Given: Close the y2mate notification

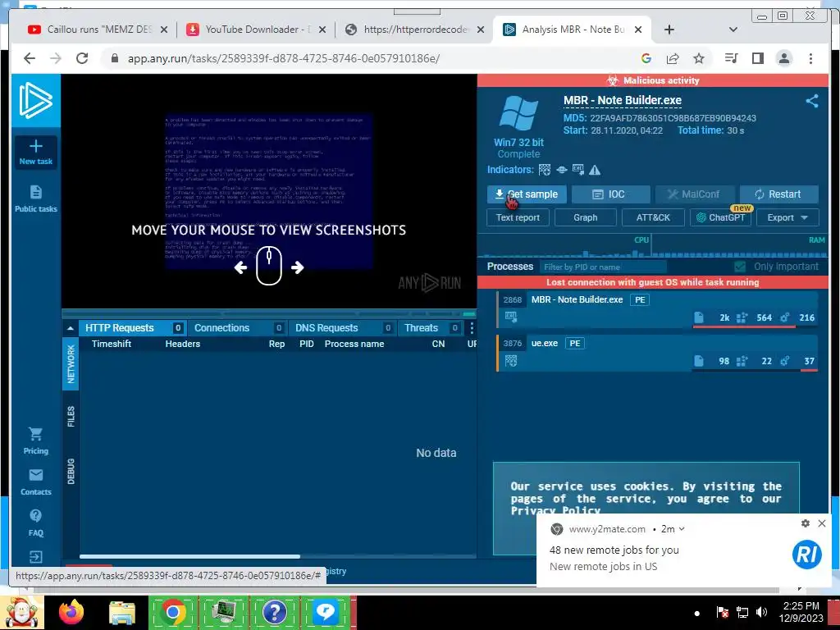Looking at the screenshot, I should [822, 523].
